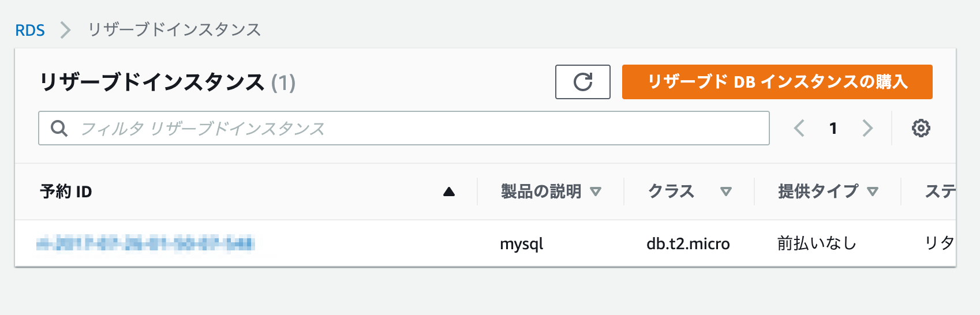Go to previous page arrow
Viewport: 980px width, 315px height.
[x=799, y=128]
